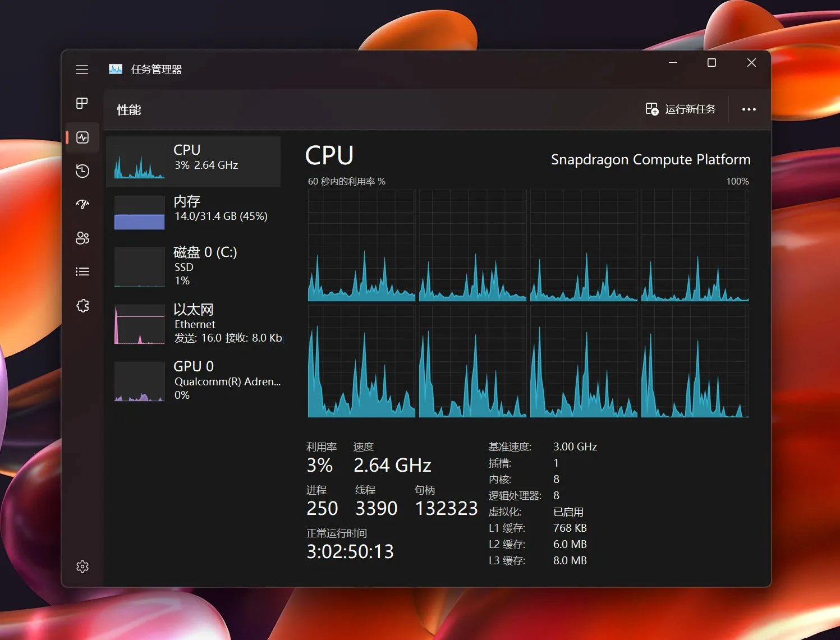Click the last logical processor graph
Image resolution: width=840 pixels, height=640 pixels.
pyautogui.click(x=695, y=362)
